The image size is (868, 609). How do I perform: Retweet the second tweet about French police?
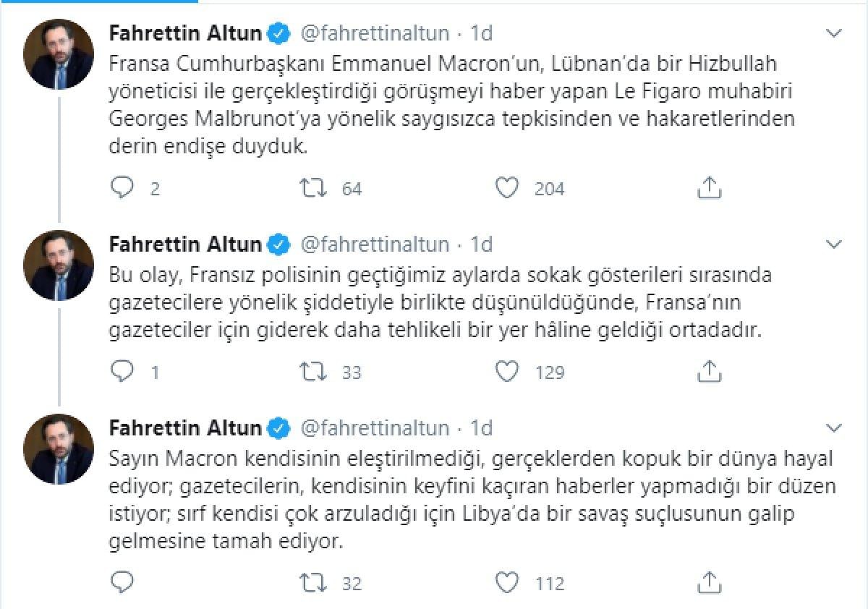314,372
